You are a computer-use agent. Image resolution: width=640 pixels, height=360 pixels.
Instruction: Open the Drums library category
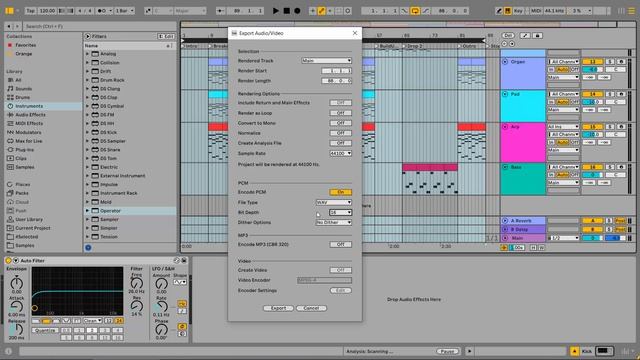click(22, 97)
